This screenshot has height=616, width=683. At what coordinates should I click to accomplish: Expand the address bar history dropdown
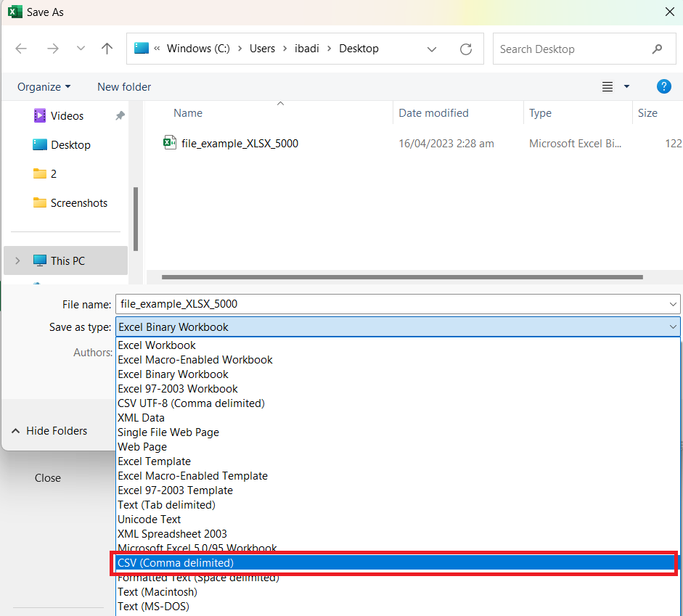(432, 49)
